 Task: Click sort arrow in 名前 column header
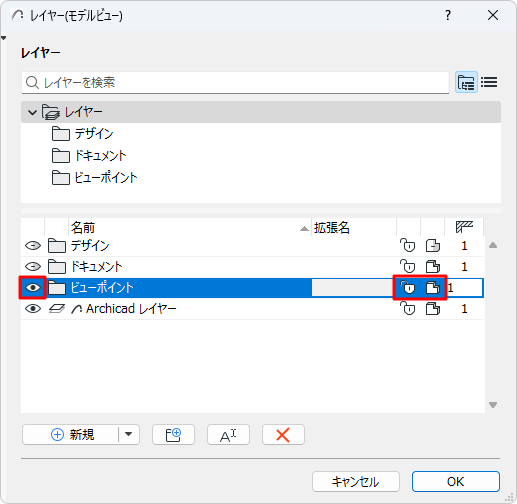click(304, 229)
